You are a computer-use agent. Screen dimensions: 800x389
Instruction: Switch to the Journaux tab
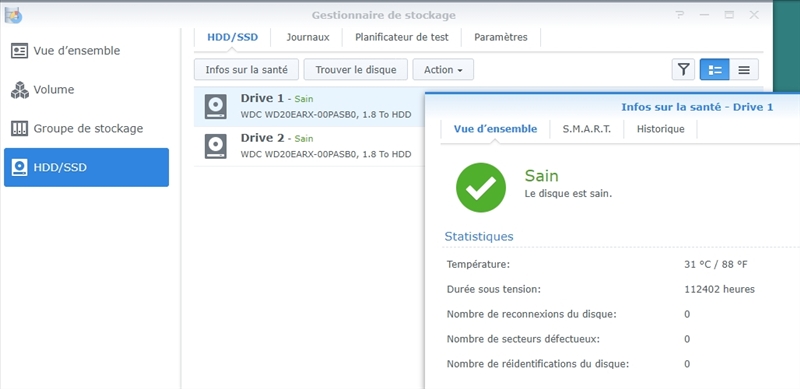(308, 37)
